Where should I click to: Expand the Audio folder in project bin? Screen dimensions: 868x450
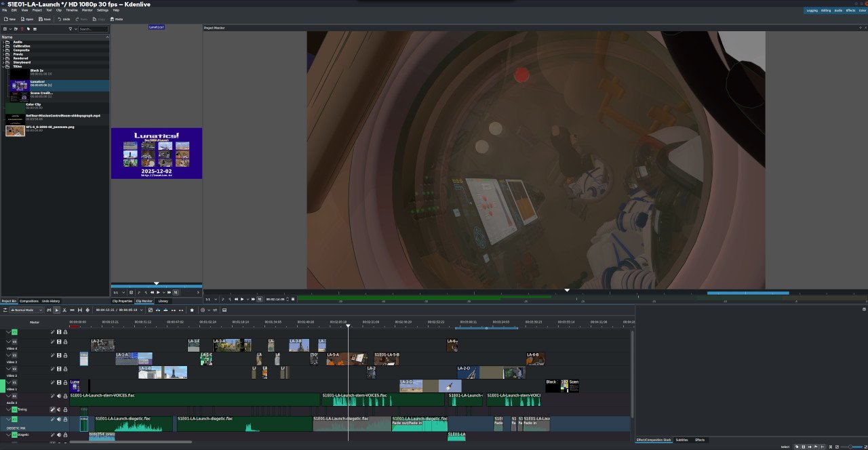tap(4, 42)
